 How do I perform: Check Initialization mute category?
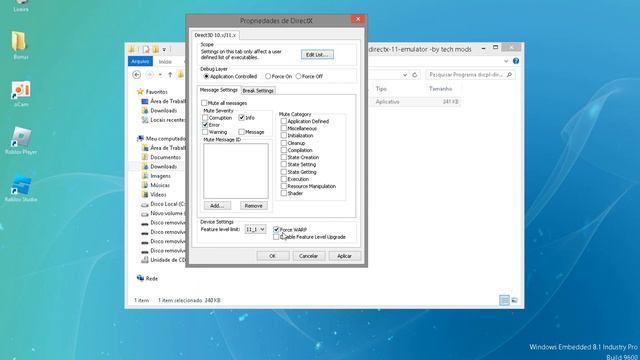284,136
